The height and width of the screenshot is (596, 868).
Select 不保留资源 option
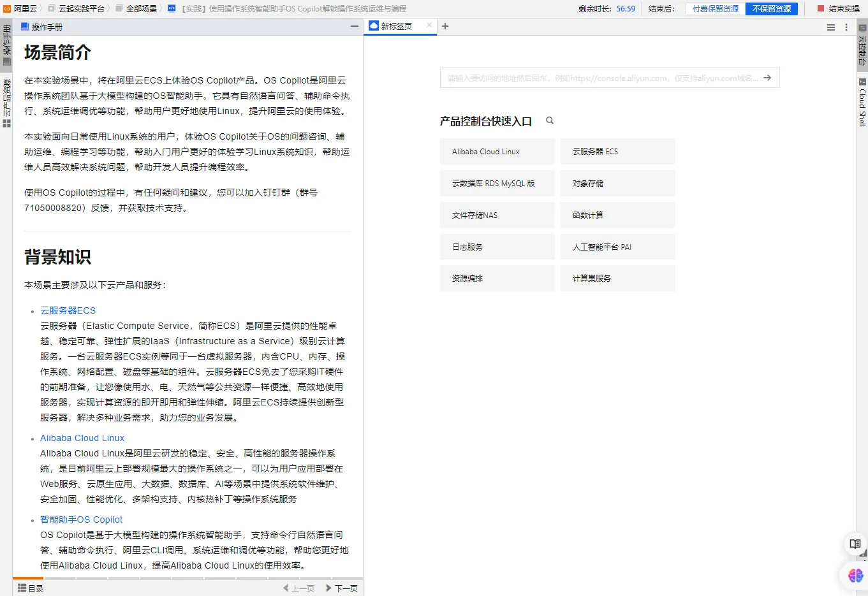click(772, 9)
